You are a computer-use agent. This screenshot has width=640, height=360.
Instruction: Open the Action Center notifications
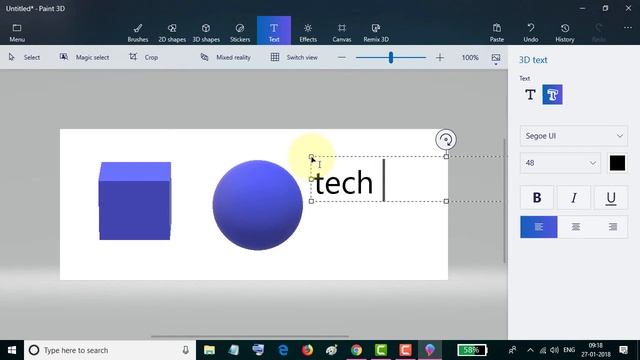click(623, 350)
